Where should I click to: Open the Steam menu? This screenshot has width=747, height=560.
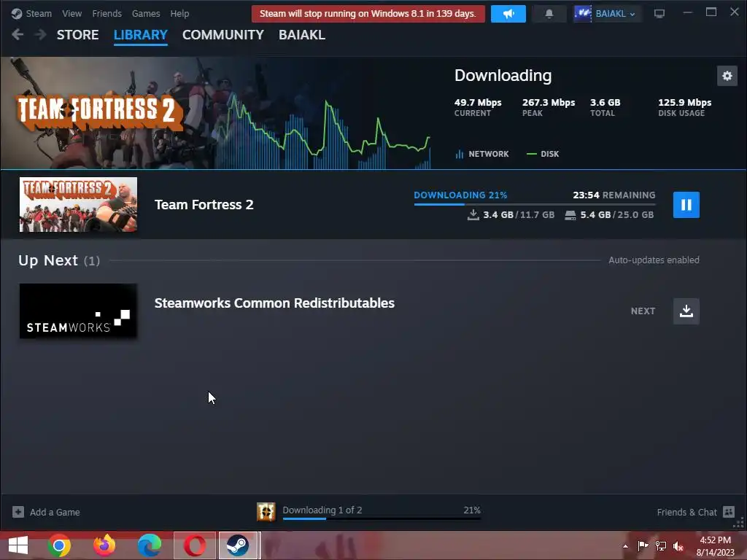(x=39, y=14)
